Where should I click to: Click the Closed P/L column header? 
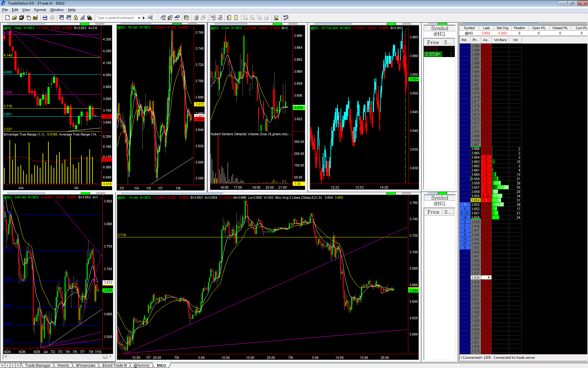560,28
